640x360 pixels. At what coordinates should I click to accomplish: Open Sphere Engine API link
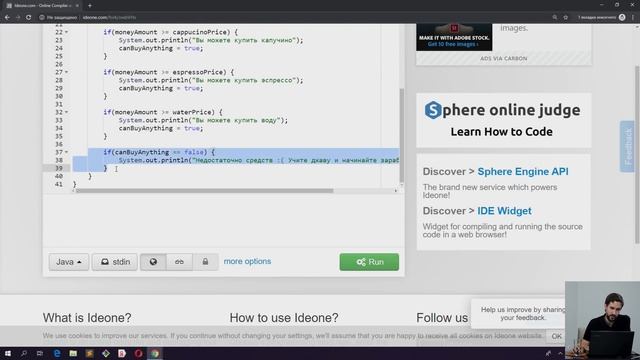click(x=523, y=171)
